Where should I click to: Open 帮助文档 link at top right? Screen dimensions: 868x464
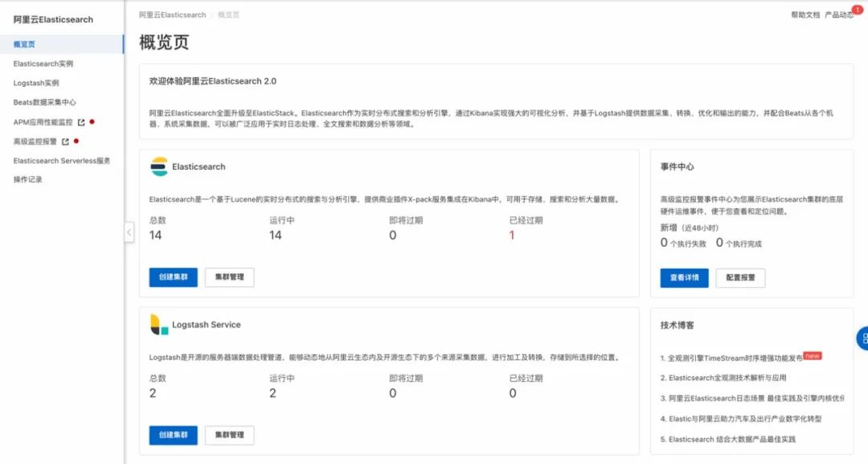[x=805, y=15]
